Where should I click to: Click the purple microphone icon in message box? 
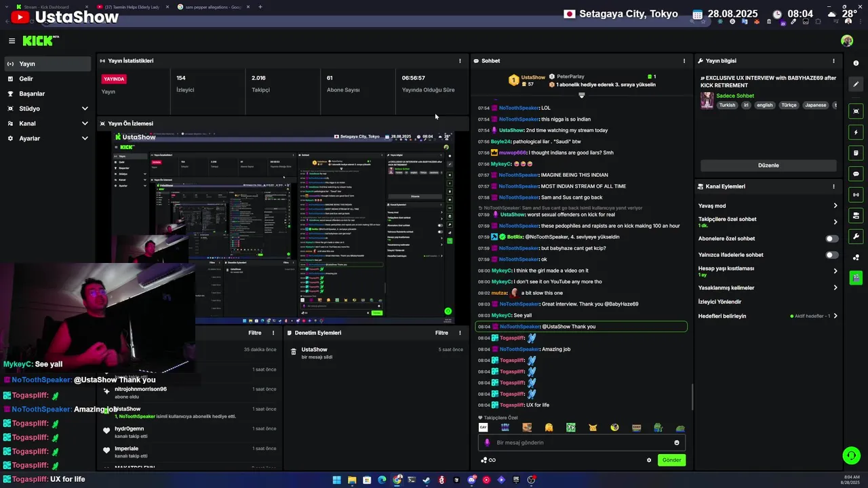click(487, 443)
